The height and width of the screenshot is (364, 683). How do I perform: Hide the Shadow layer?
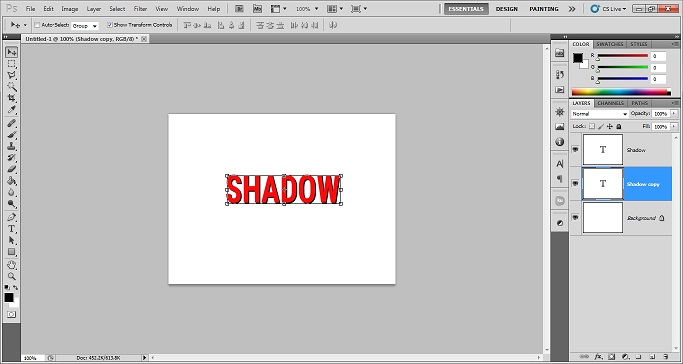pos(575,150)
